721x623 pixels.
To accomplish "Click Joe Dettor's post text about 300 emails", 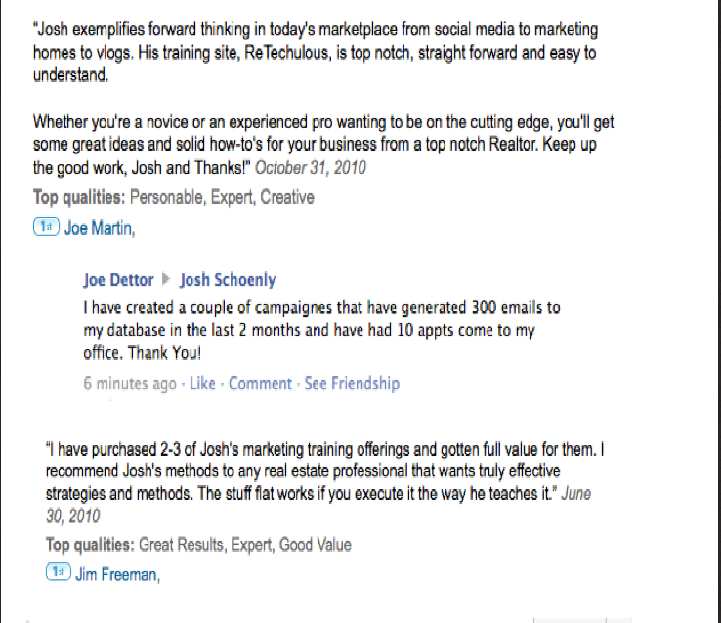I will 320,330.
